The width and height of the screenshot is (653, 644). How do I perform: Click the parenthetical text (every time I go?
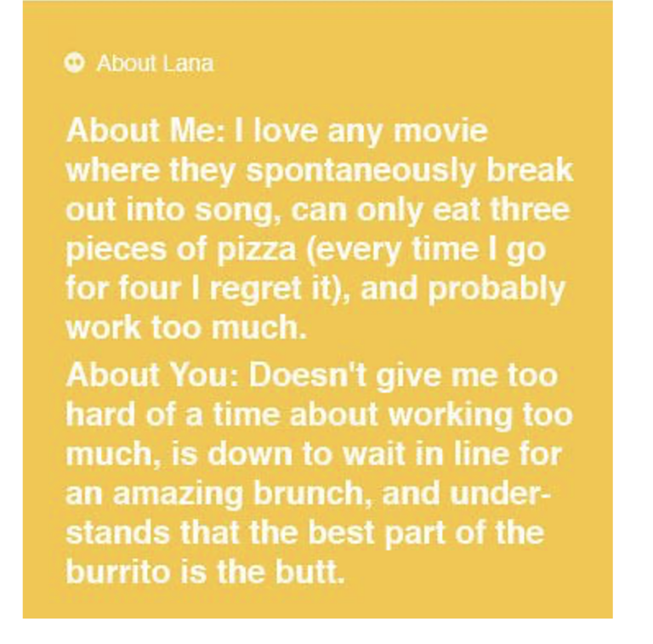coord(426,250)
